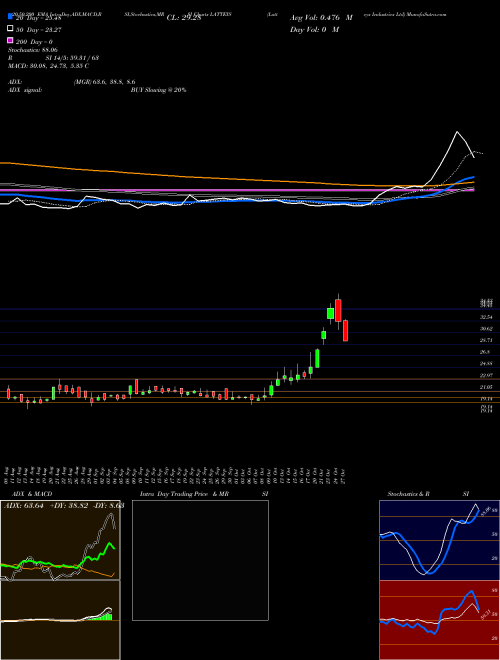
Task: Click the empty Intra Day Trading Price panel
Action: coord(200,560)
